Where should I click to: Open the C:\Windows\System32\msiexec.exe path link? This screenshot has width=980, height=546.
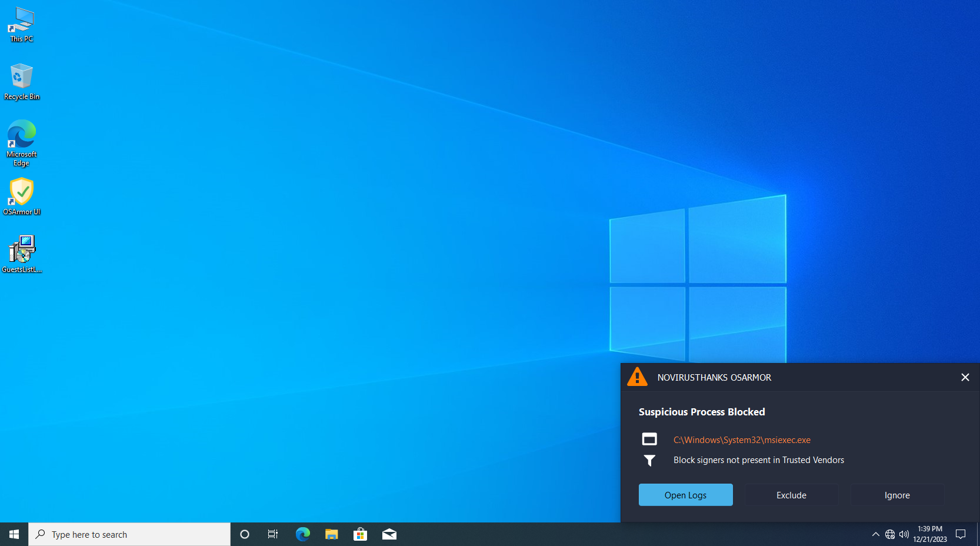pos(742,440)
